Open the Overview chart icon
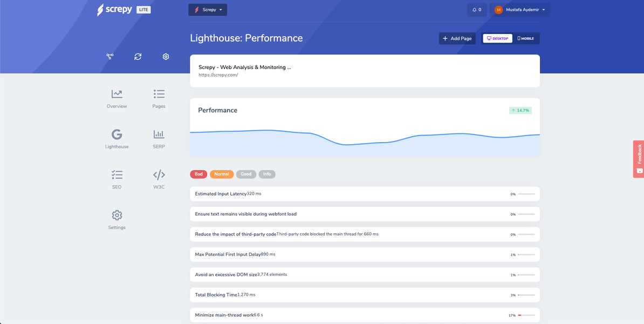 point(117,94)
